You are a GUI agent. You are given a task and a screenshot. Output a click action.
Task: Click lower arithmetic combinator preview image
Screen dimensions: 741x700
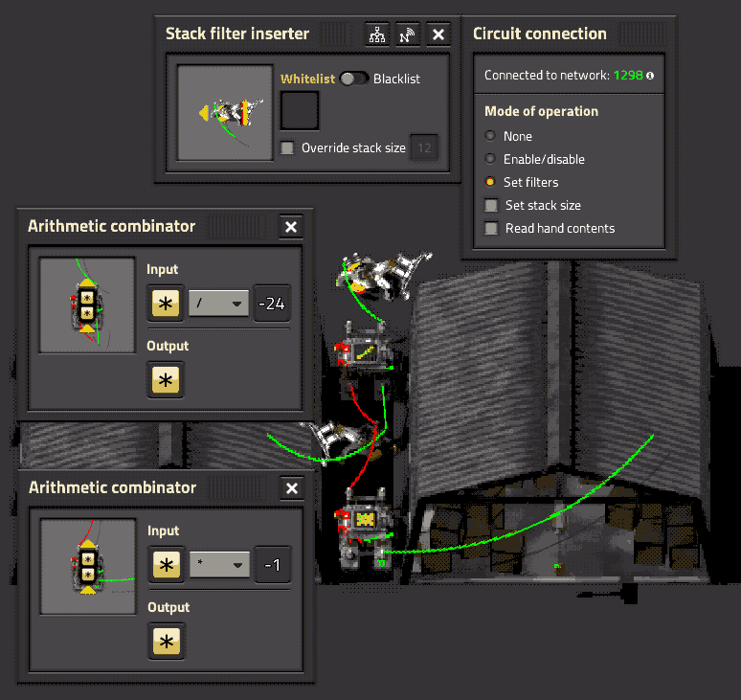click(x=88, y=567)
